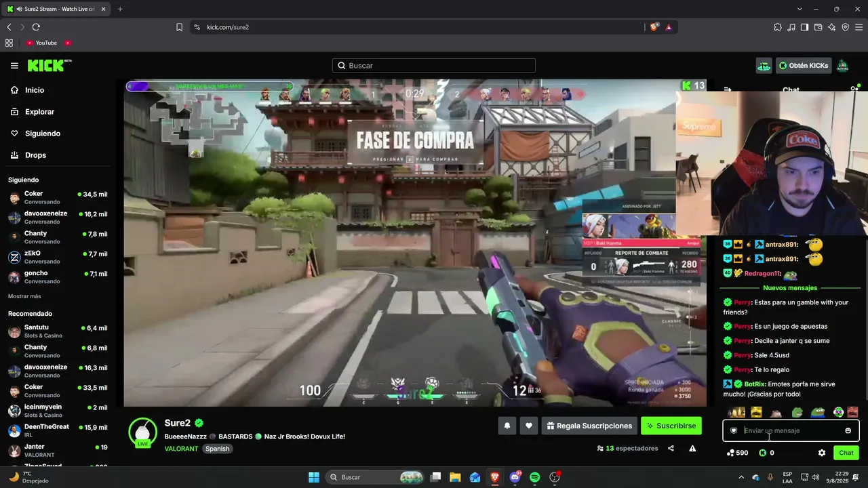Open Leo AI sparkle icon
This screenshot has width=868, height=488.
[x=831, y=27]
